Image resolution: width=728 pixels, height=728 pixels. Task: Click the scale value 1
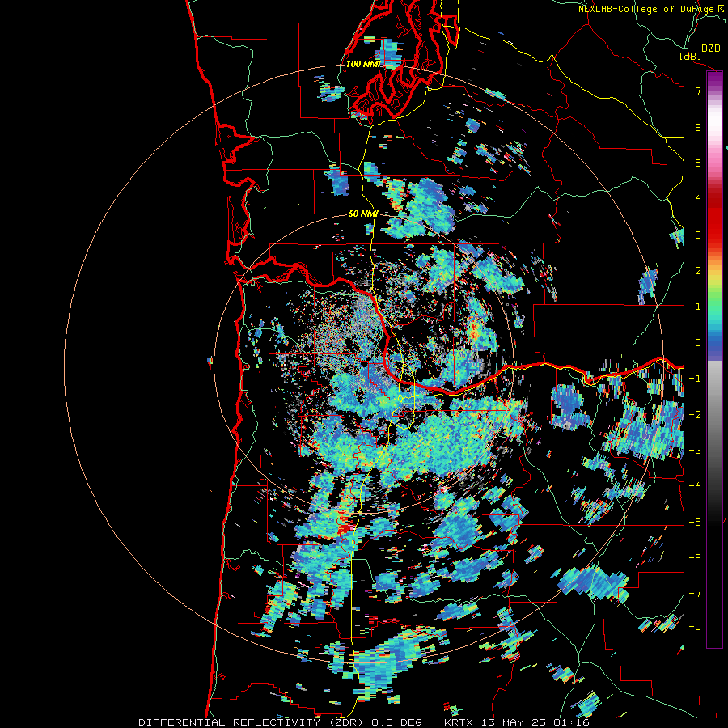click(x=698, y=307)
